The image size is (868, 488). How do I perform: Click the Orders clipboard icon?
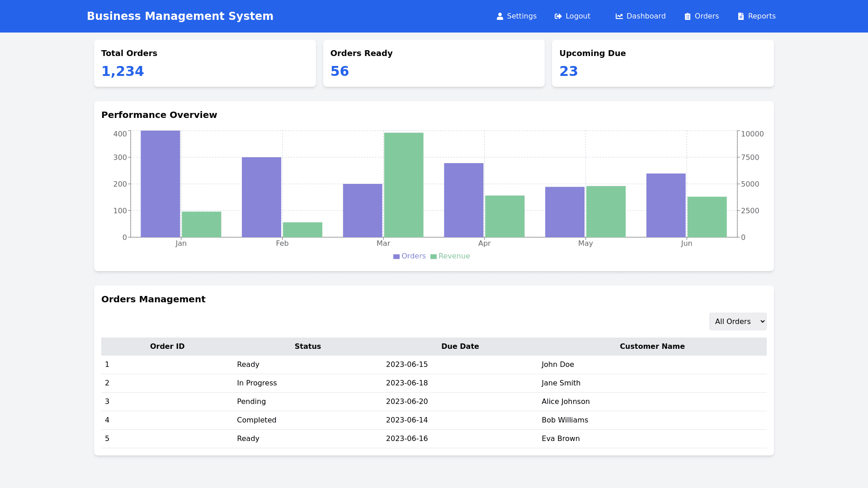tap(687, 16)
